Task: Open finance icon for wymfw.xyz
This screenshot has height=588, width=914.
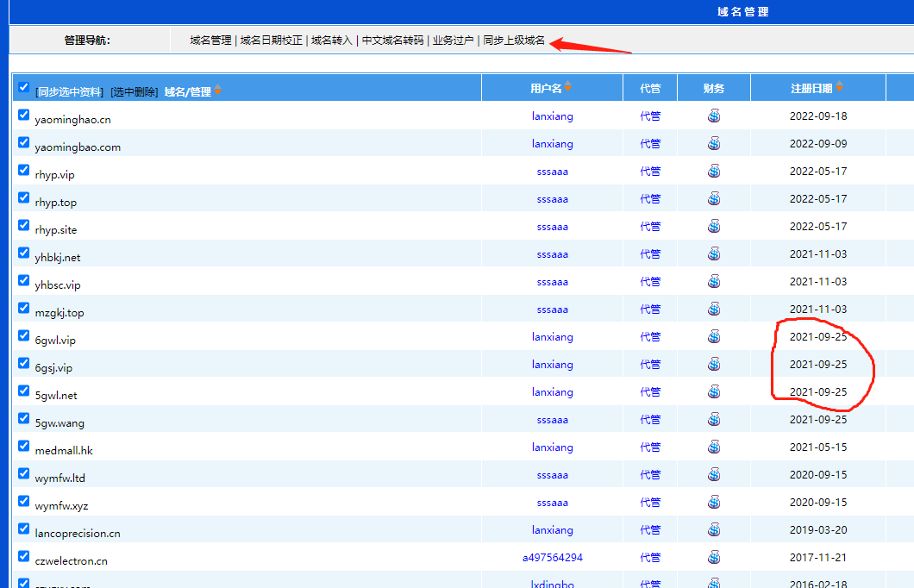Action: (714, 502)
